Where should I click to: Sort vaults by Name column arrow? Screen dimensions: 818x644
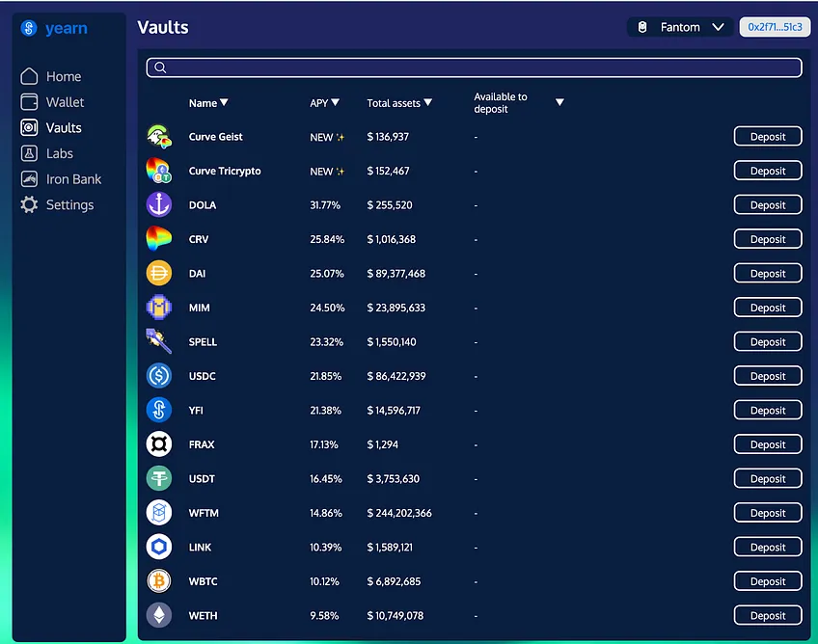[x=224, y=102]
